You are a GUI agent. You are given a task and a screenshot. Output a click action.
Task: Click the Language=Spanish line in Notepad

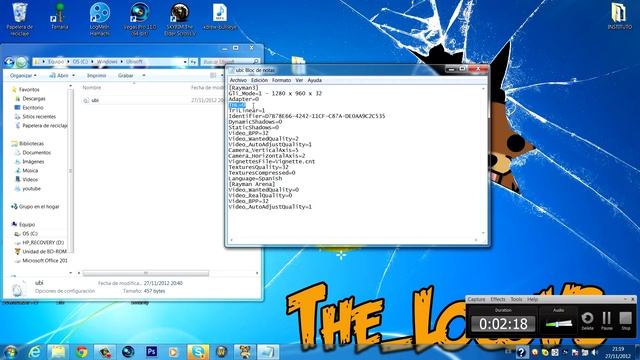coord(255,178)
